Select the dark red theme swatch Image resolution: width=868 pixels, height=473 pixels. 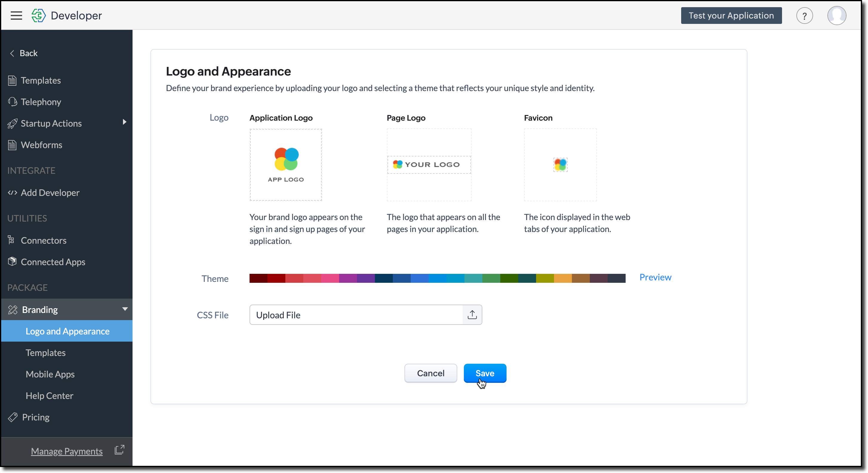pyautogui.click(x=258, y=278)
